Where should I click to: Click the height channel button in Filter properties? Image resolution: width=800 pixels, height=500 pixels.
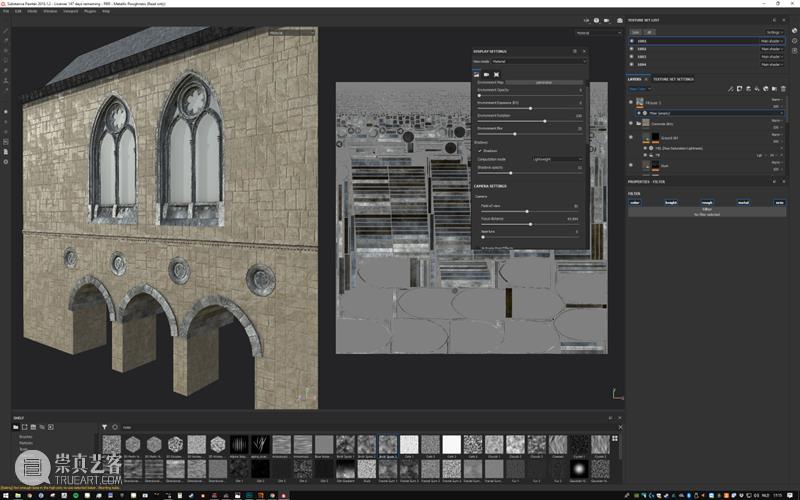click(x=671, y=202)
